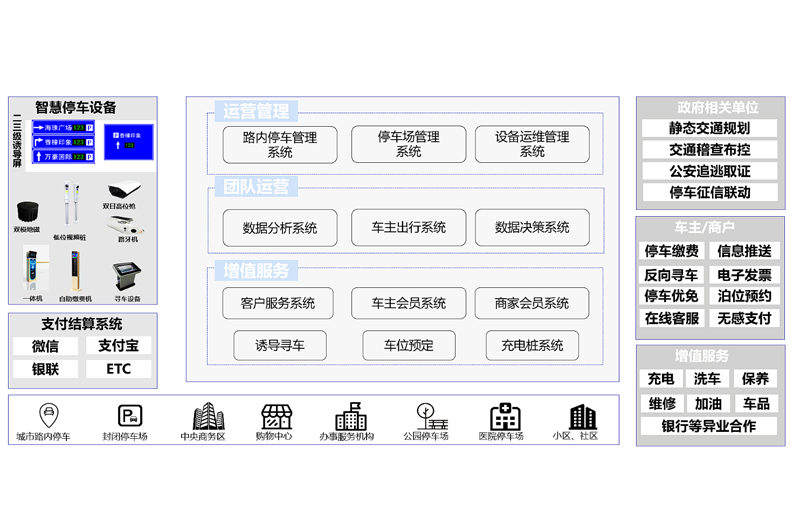Screen dimensions: 800x530
Task: Click the 静态交通规划 item
Action: click(x=710, y=128)
